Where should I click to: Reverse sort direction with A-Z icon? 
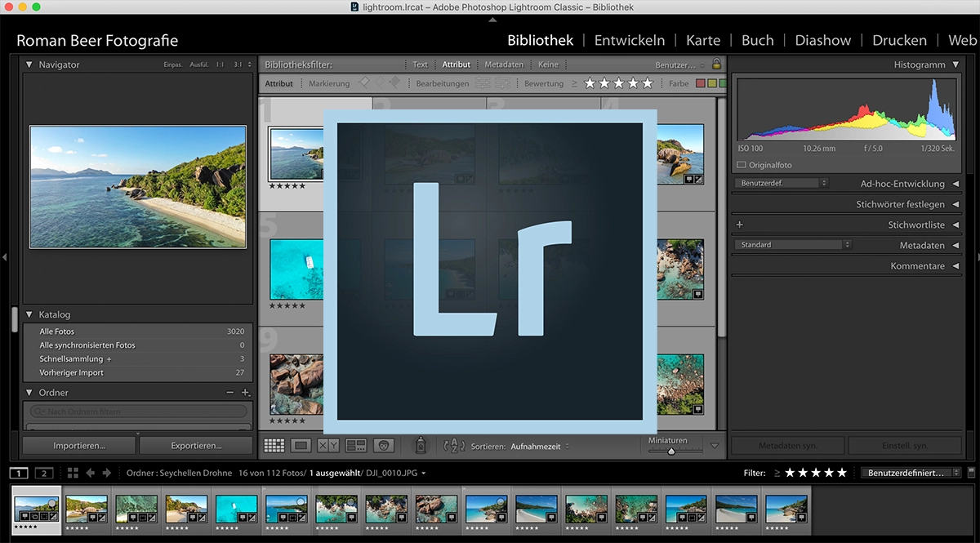453,446
